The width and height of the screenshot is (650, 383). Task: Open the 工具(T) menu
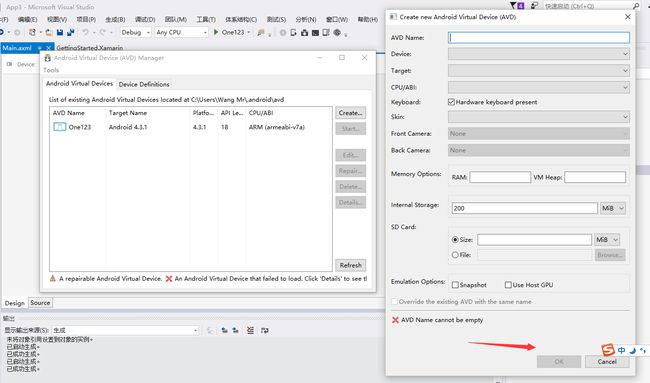tap(206, 19)
